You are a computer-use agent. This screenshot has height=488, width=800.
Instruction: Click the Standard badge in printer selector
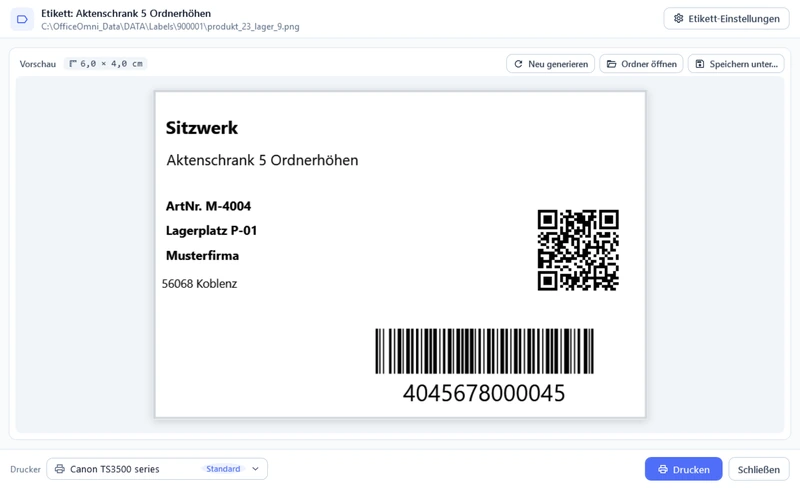[x=223, y=469]
